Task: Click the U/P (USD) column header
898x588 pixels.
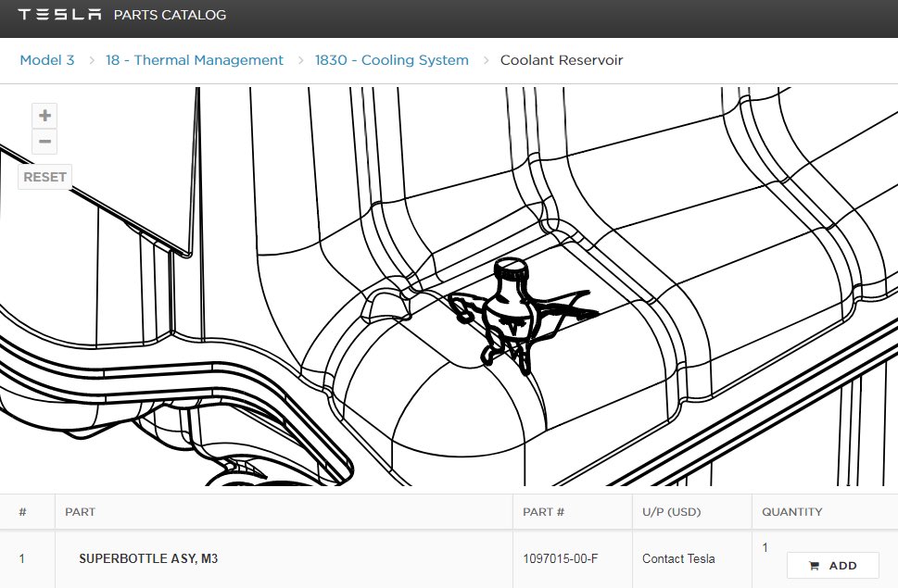Action: click(672, 512)
